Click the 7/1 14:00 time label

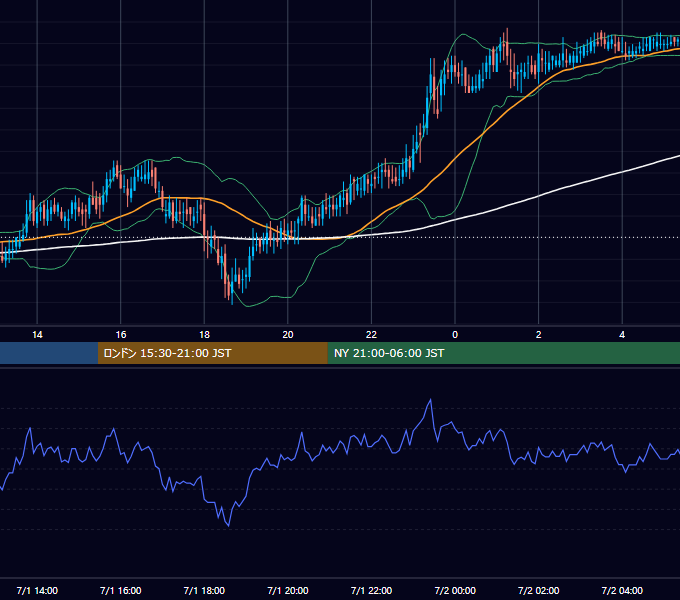[37, 590]
